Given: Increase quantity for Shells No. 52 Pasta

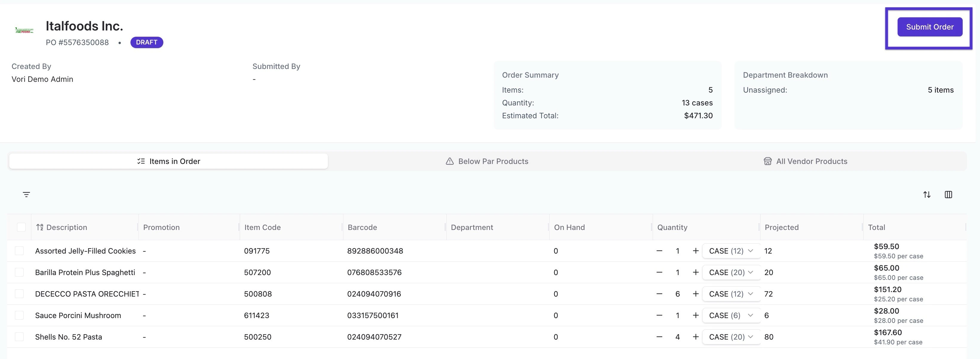Looking at the screenshot, I should click(x=695, y=337).
